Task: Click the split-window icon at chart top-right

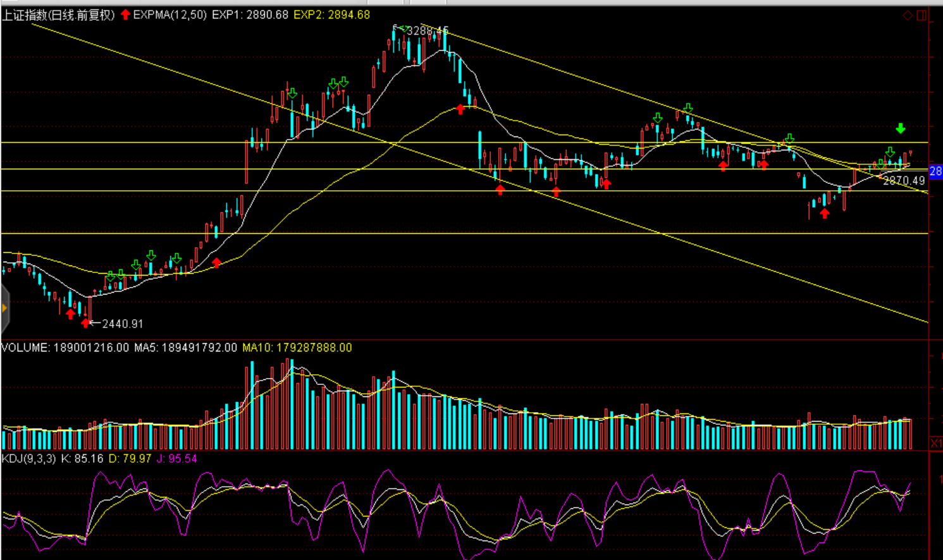Action: coord(921,15)
